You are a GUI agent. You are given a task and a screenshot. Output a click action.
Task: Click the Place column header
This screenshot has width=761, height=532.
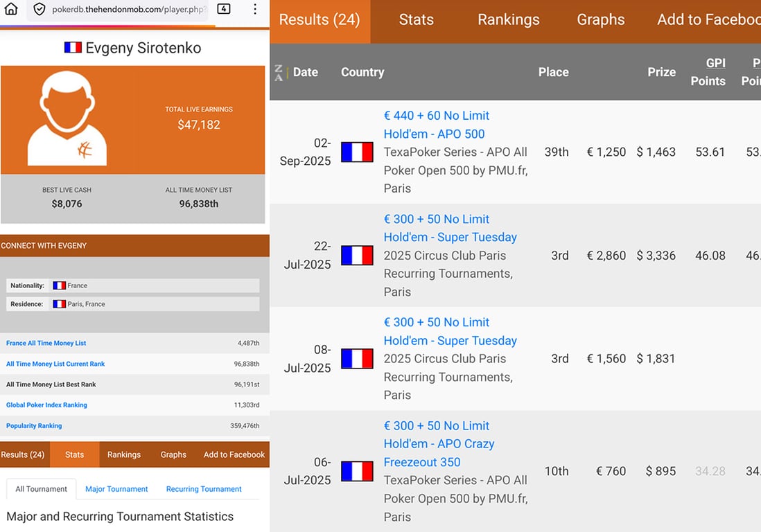click(x=553, y=72)
